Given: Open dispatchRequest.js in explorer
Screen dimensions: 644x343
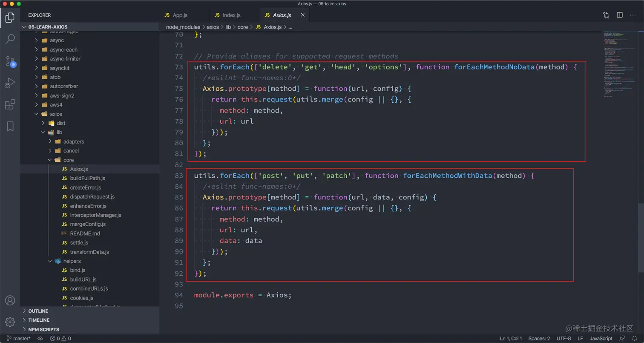Looking at the screenshot, I should point(90,197).
